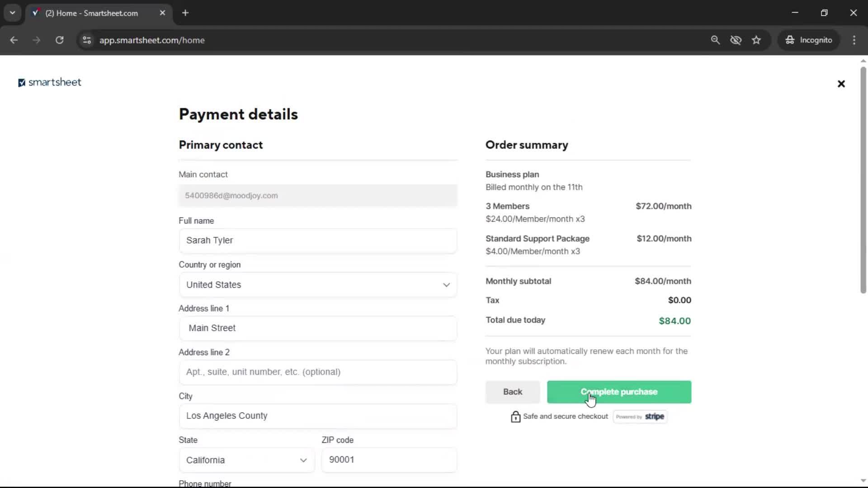868x488 pixels.
Task: Click the site information icon in address bar
Action: coord(86,40)
